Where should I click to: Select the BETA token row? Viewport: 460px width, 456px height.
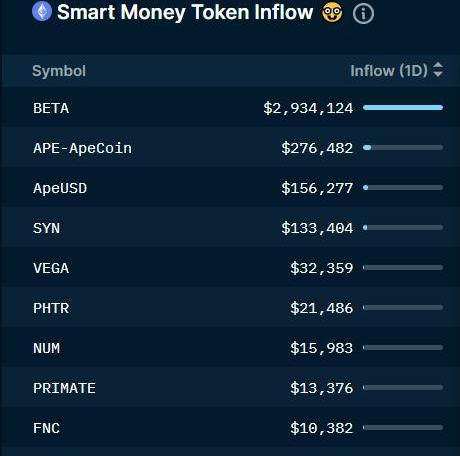click(230, 107)
